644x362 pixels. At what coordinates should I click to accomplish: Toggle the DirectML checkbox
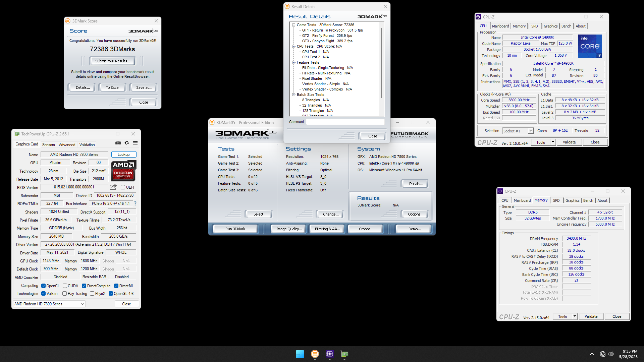click(116, 286)
